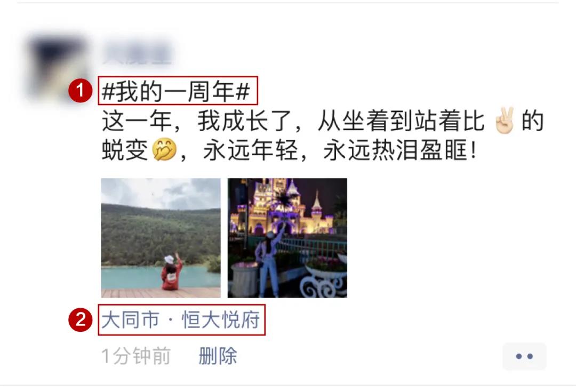Open the #我的一周年# hashtag topic
Screen dimensions: 576x392
point(177,91)
